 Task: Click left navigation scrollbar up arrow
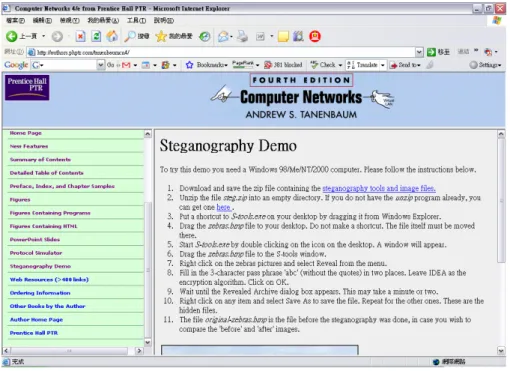coord(148,134)
